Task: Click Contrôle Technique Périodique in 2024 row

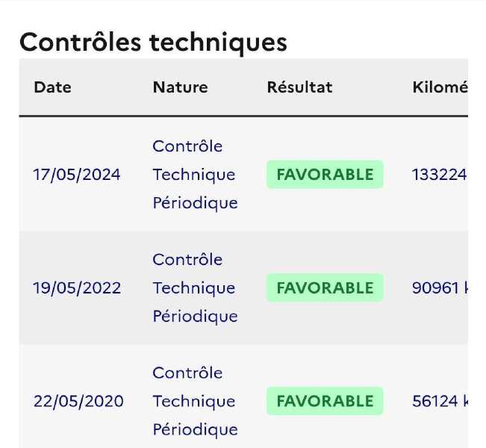Action: pos(196,175)
